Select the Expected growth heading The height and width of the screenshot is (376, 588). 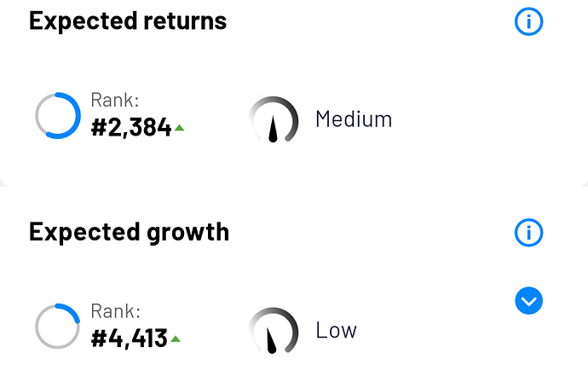(x=129, y=232)
